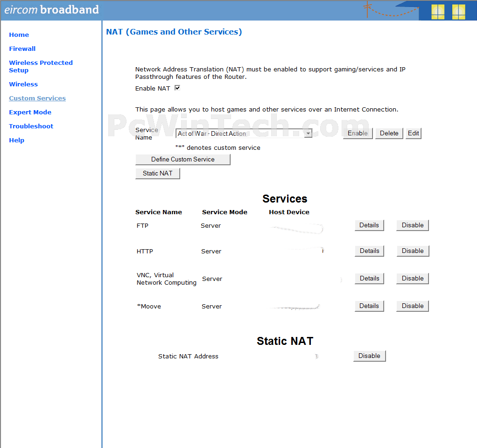Click the Delete service button
Viewport: 477px width, 448px height.
pyautogui.click(x=389, y=133)
